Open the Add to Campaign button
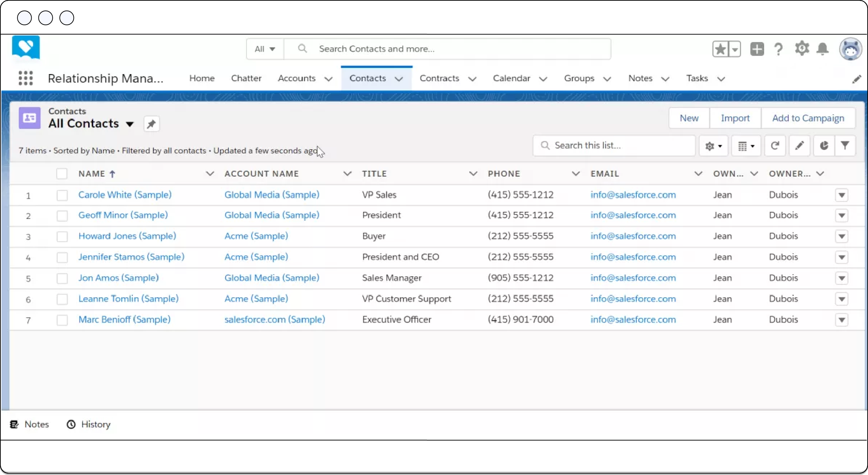This screenshot has height=475, width=868. click(x=809, y=118)
